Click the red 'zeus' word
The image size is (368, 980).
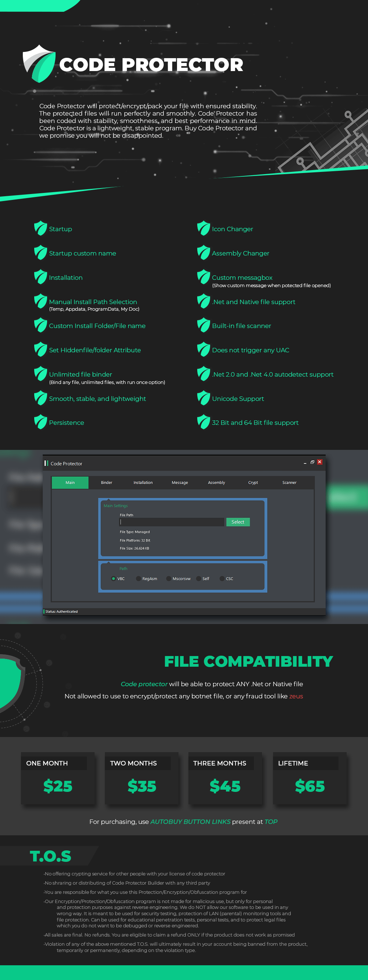pos(296,696)
